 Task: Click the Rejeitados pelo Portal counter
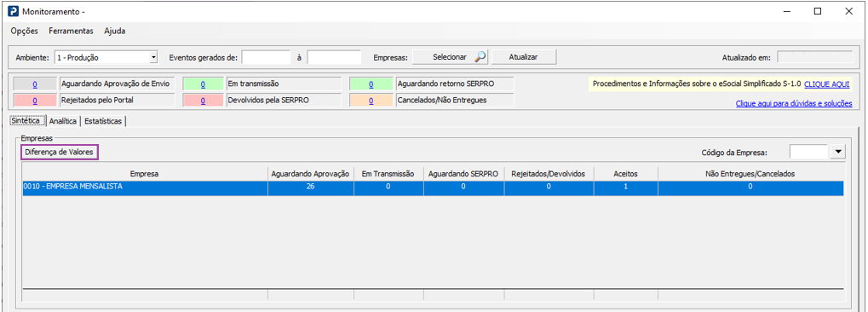click(x=35, y=101)
